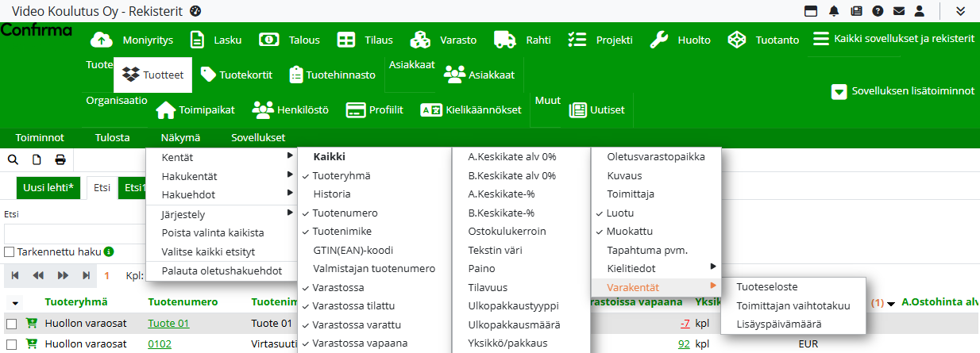Open the help question mark icon
The width and height of the screenshot is (980, 353).
tap(878, 11)
